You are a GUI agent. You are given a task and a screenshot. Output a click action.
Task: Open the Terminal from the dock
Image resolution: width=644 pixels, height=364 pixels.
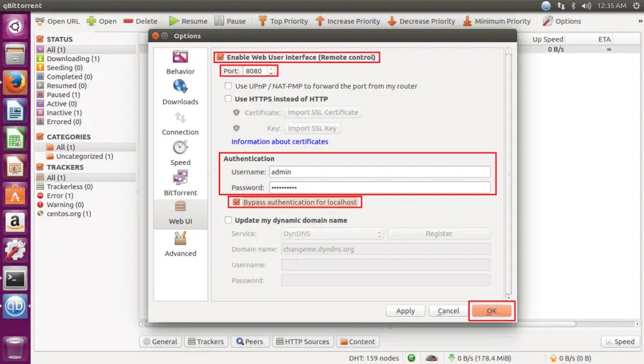tap(15, 279)
